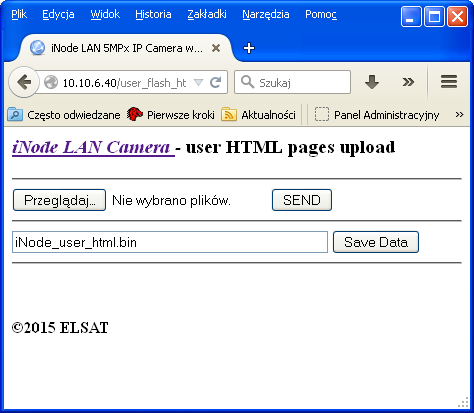This screenshot has width=474, height=413.
Task: Open the Pierwsze kroki bookmark
Action: point(170,115)
